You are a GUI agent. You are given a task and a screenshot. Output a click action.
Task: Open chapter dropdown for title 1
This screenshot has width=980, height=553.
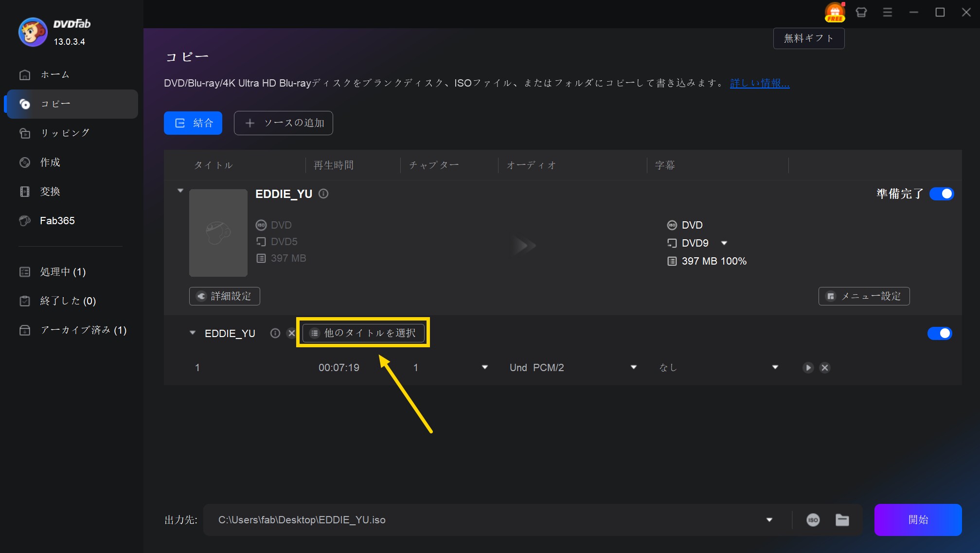(484, 367)
